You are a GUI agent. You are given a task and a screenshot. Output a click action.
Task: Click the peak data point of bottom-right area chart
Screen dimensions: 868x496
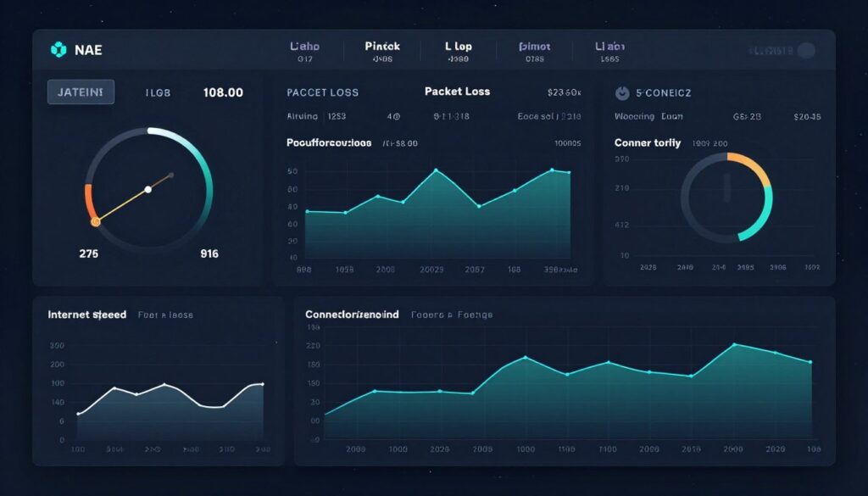click(735, 344)
